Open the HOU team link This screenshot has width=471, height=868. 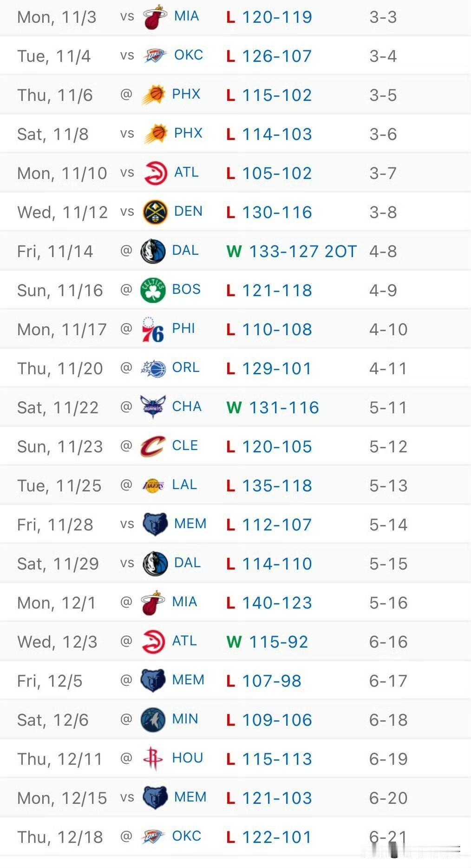click(x=188, y=758)
